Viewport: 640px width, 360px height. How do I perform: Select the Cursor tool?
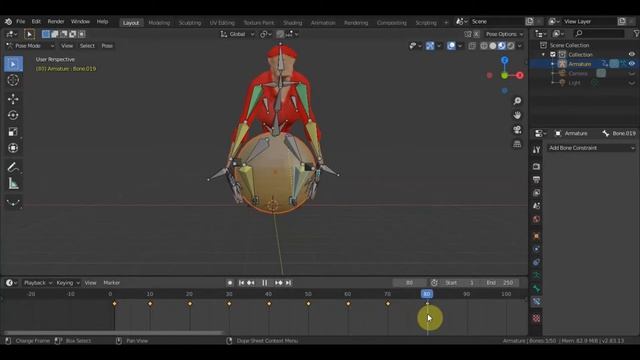pyautogui.click(x=13, y=80)
